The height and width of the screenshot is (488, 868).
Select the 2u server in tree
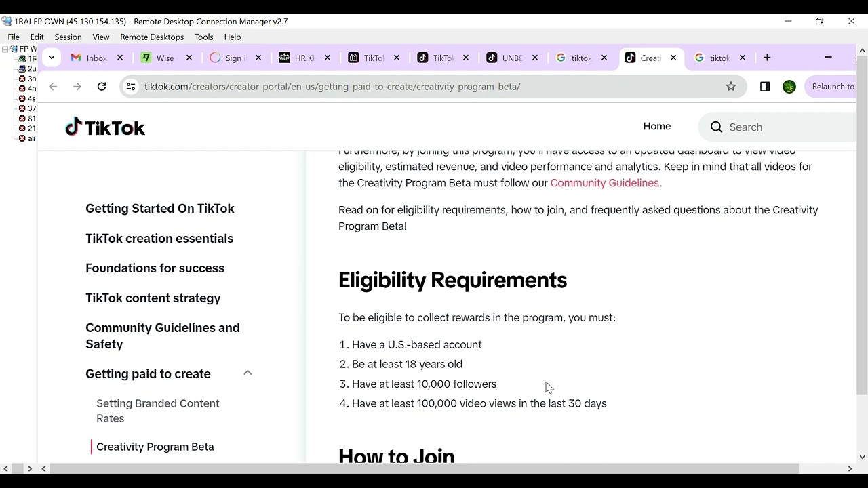[x=28, y=69]
